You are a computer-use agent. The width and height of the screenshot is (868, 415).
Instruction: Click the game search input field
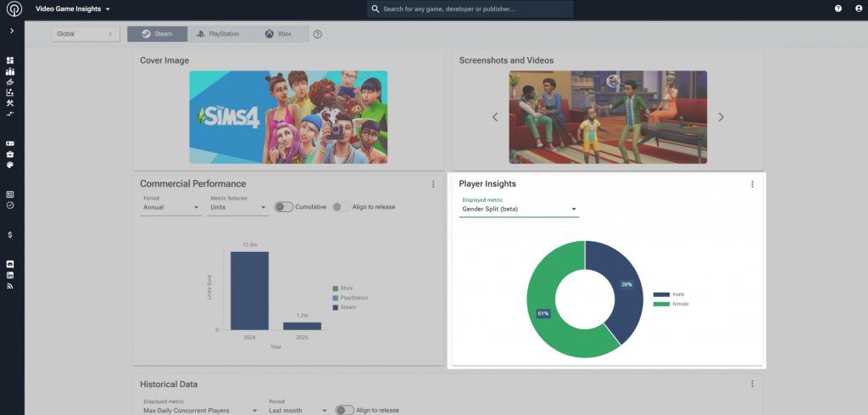470,9
